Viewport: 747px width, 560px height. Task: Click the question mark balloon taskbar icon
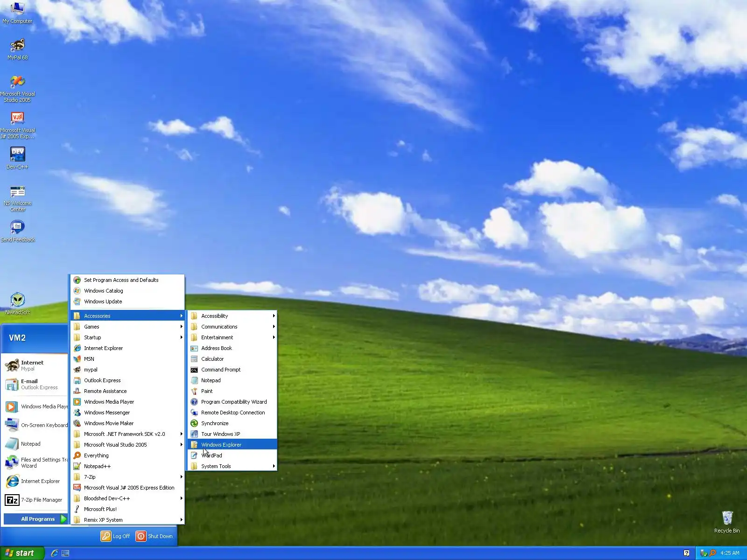tap(686, 553)
